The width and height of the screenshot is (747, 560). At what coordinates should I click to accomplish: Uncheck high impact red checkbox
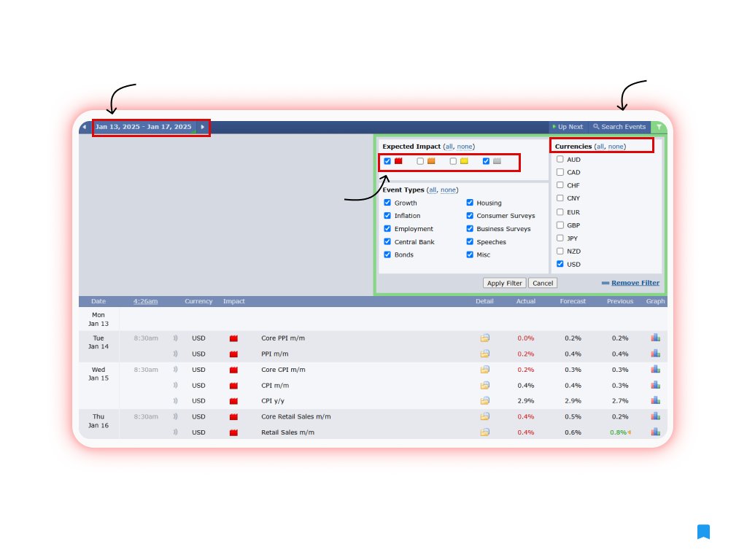point(387,161)
